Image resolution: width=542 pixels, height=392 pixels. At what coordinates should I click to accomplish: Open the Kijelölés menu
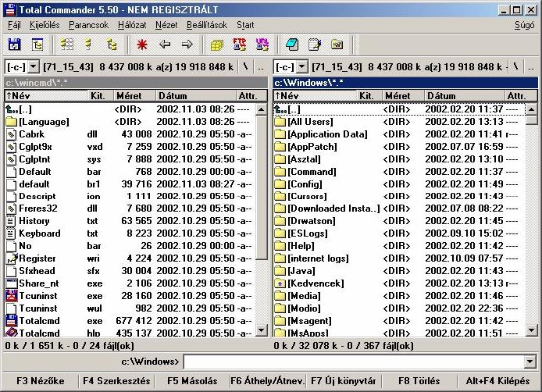click(x=45, y=25)
